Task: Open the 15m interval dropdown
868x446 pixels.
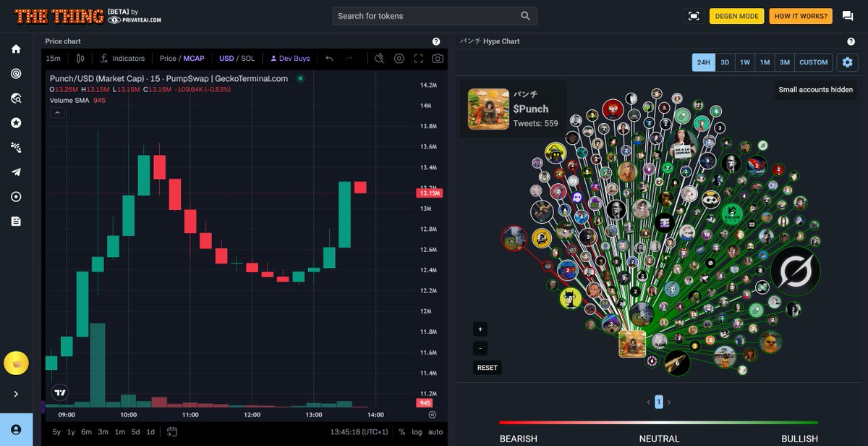Action: 54,59
